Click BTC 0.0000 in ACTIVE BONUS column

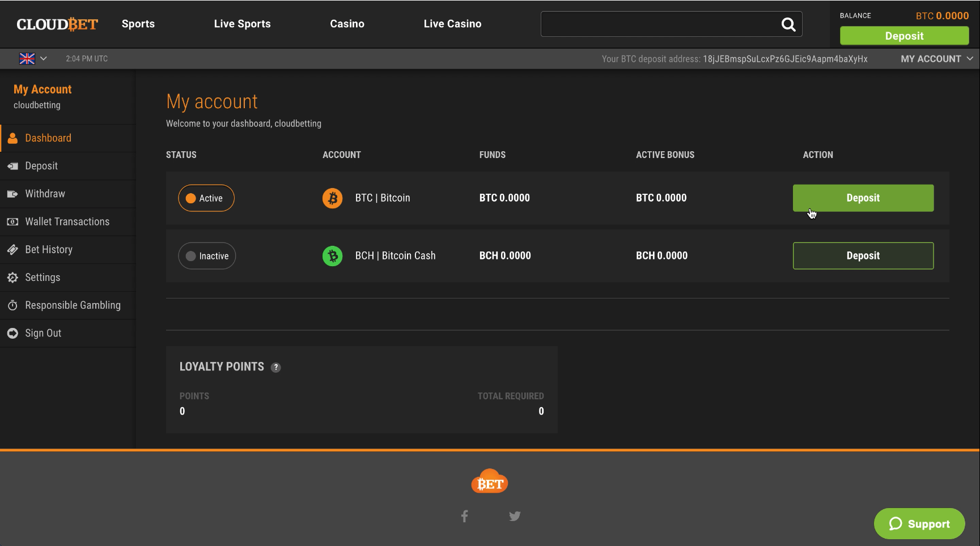[x=661, y=198]
